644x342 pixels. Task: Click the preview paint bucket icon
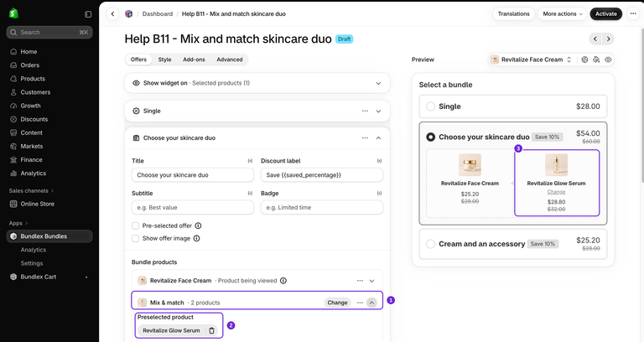596,60
